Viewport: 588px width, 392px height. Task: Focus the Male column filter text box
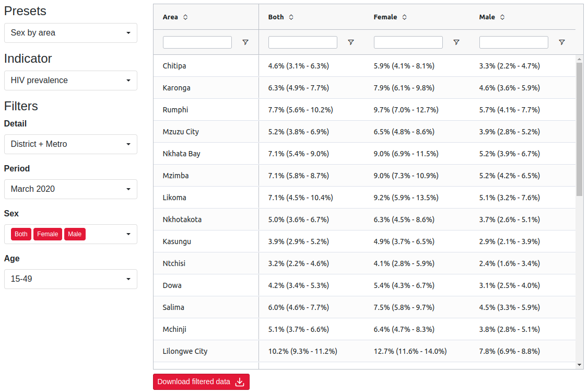514,42
